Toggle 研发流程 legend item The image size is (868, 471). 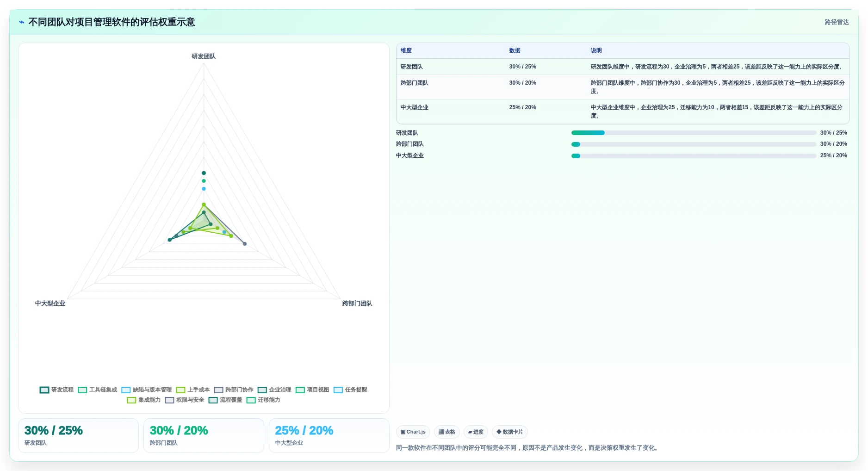point(56,390)
